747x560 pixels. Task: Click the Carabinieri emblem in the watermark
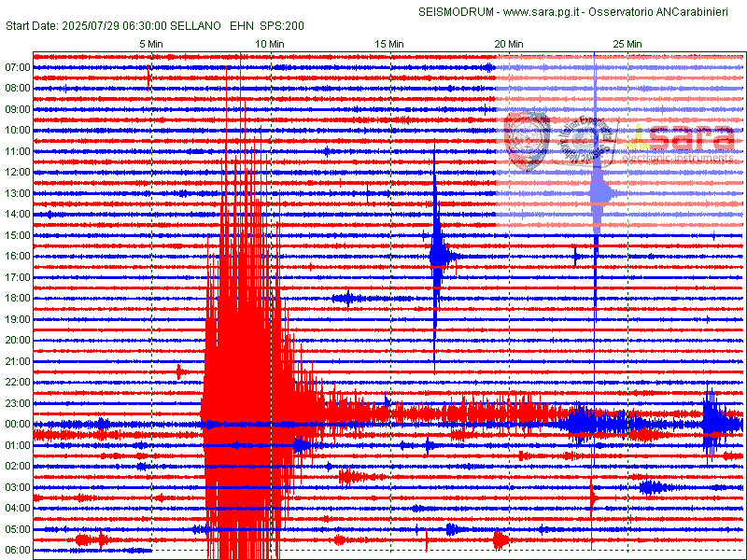[529, 138]
